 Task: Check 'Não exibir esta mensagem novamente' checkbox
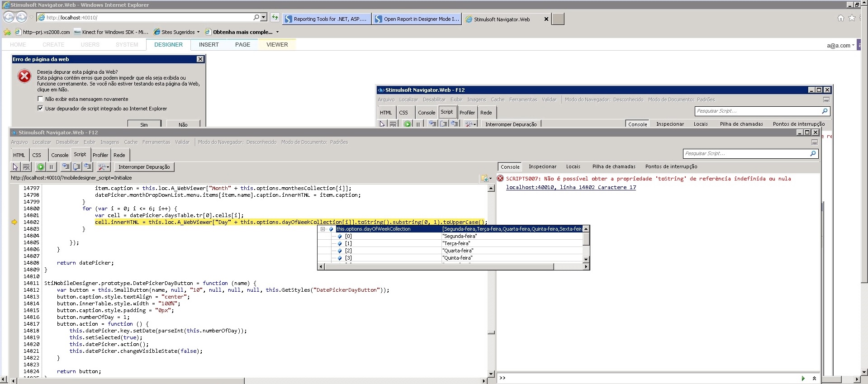(x=40, y=99)
